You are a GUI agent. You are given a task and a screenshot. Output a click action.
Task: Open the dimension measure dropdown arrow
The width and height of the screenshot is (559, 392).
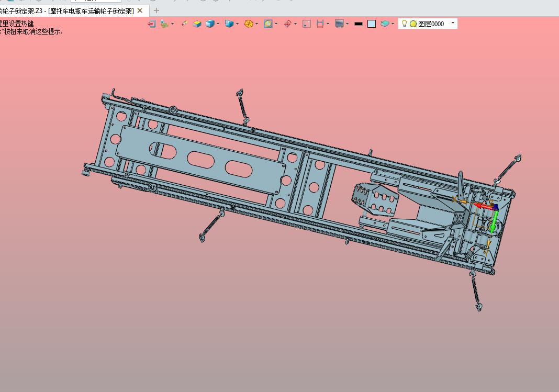coord(328,24)
